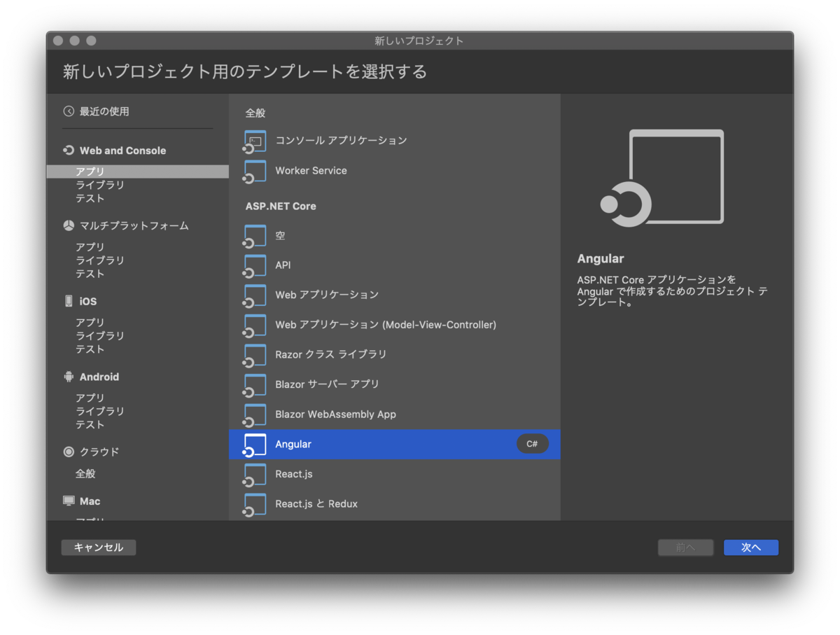The image size is (840, 635).
Task: Click the API template icon
Action: (255, 266)
